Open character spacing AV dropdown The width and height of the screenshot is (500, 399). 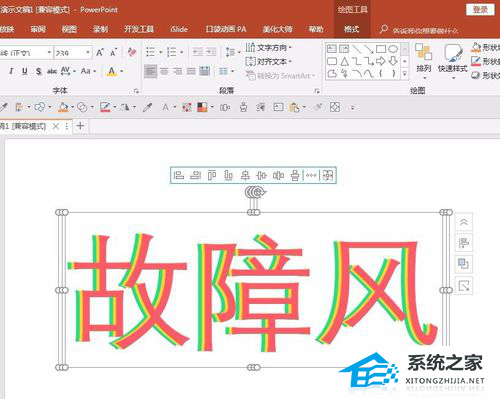(x=68, y=71)
